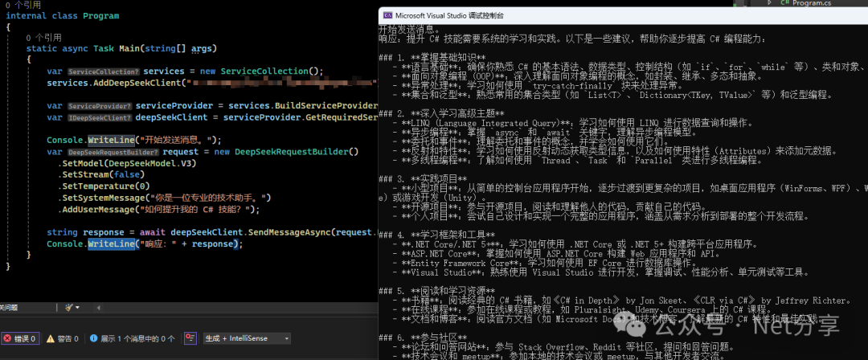Viewport: 868px width, 360px height.
Task: Click SendMessageAsync method call
Action: [289, 232]
